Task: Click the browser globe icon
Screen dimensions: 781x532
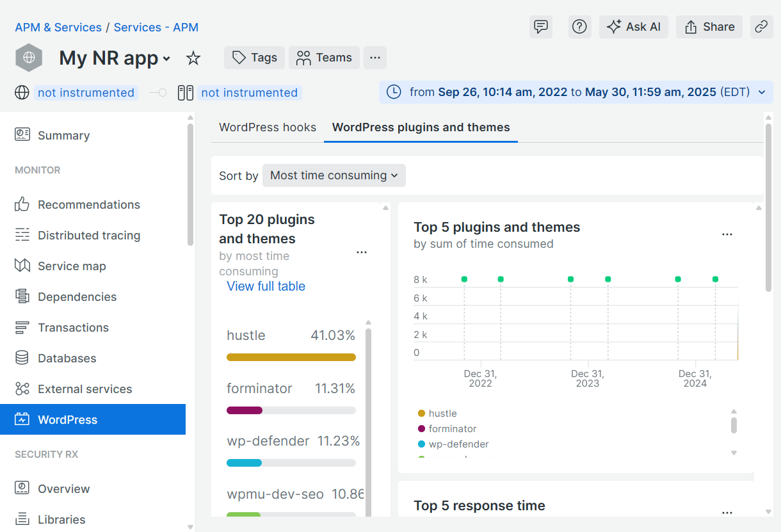Action: pyautogui.click(x=22, y=93)
